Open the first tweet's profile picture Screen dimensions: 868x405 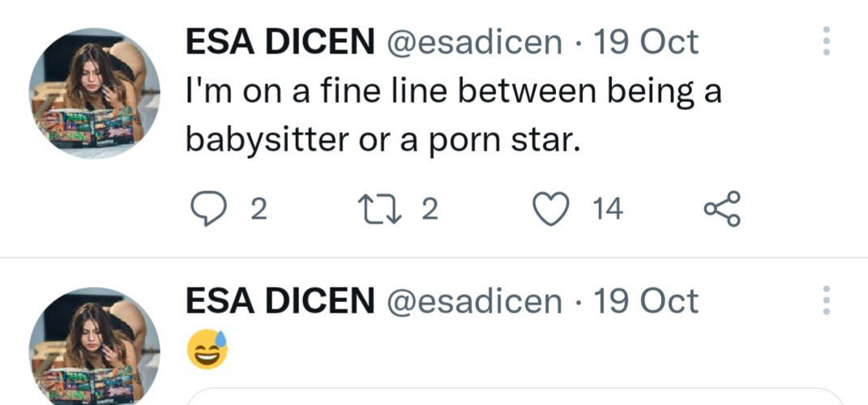pyautogui.click(x=94, y=93)
